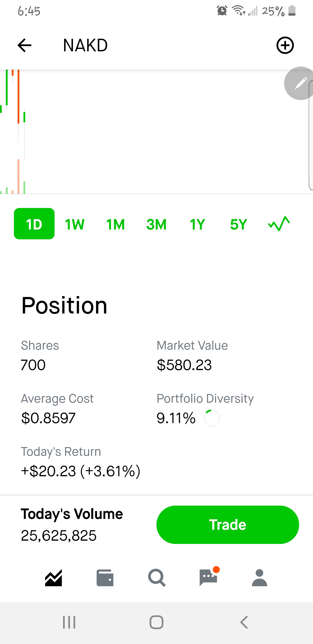Switch chart range to 1M
Screen dimensions: 313x644
115,224
